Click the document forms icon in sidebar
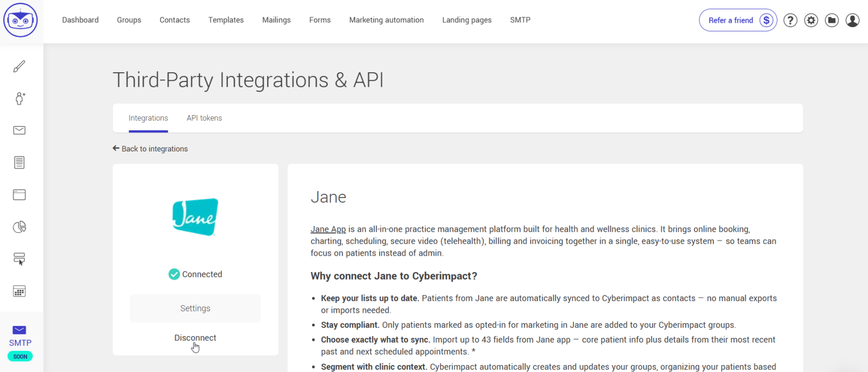Image resolution: width=868 pixels, height=372 pixels. tap(20, 162)
